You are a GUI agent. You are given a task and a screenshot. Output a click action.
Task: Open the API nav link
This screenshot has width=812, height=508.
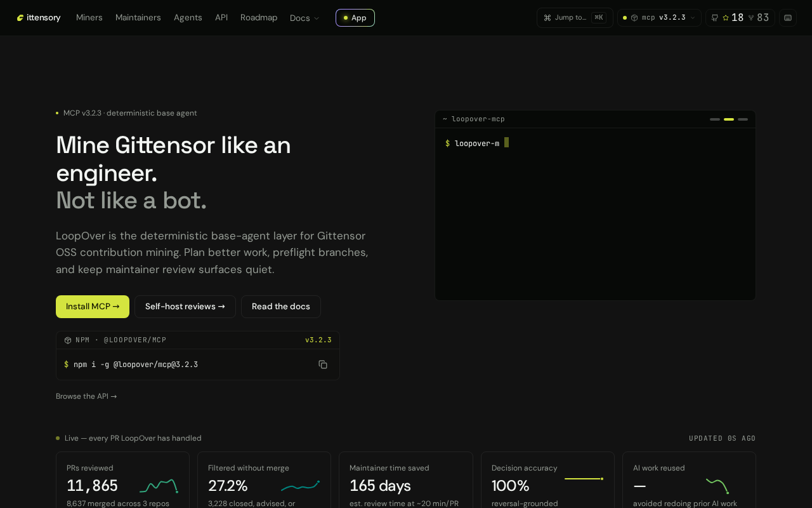point(221,18)
